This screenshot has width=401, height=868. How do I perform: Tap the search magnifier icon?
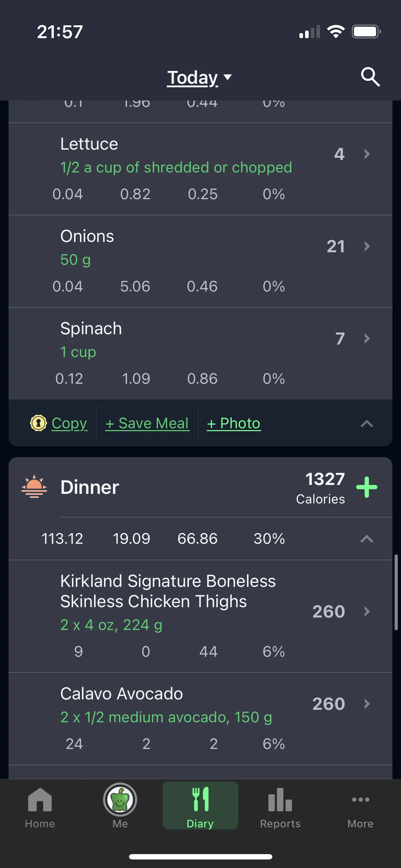[x=370, y=77]
